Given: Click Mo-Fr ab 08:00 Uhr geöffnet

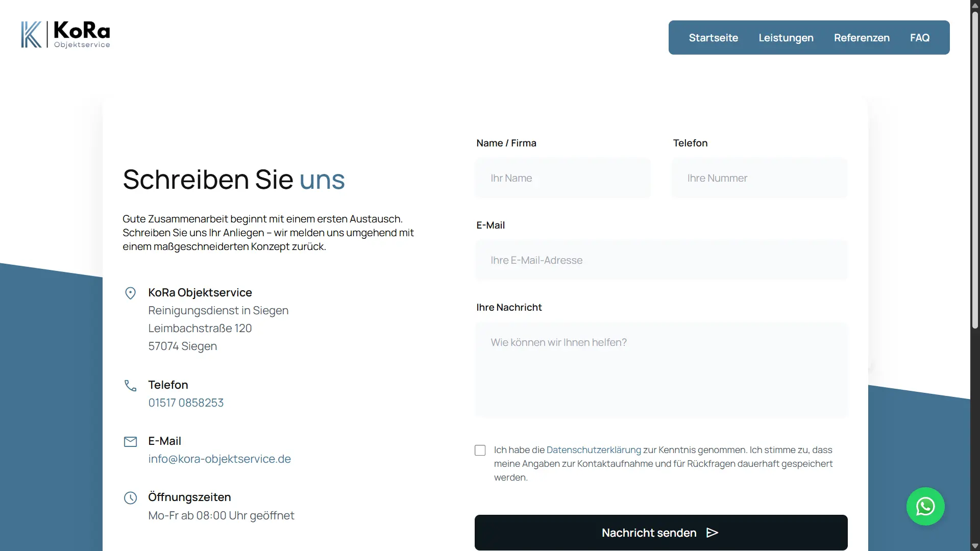Looking at the screenshot, I should 221,515.
